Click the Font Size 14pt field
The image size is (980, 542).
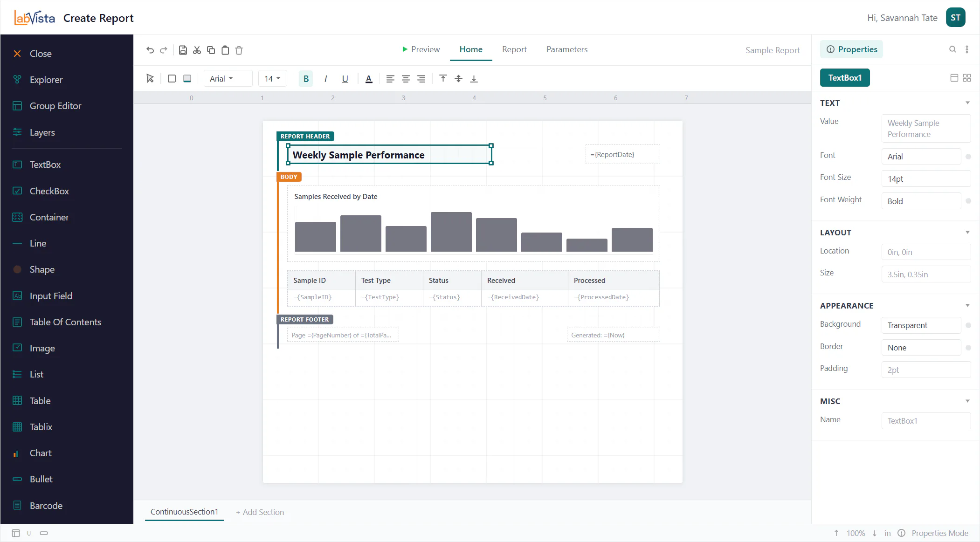pyautogui.click(x=926, y=178)
